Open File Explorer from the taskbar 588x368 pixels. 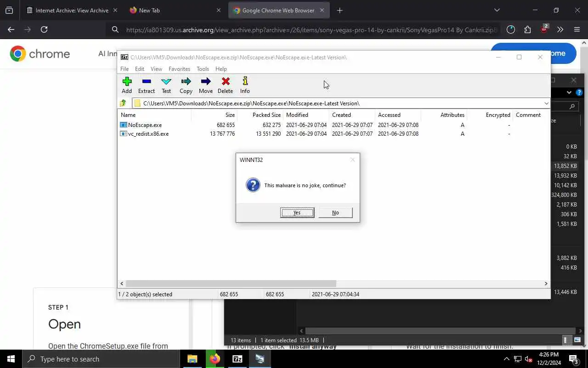pyautogui.click(x=192, y=359)
